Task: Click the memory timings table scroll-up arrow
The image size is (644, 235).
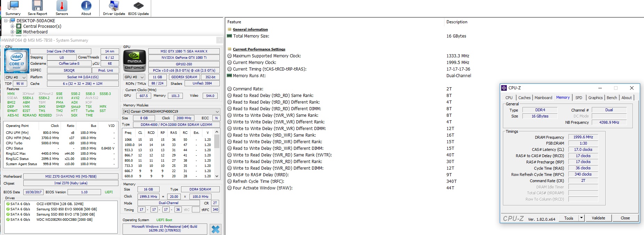Action: click(217, 132)
